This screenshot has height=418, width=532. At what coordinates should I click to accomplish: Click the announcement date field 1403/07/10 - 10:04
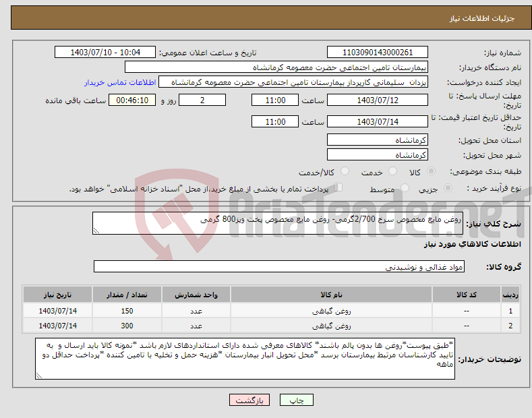coord(105,53)
